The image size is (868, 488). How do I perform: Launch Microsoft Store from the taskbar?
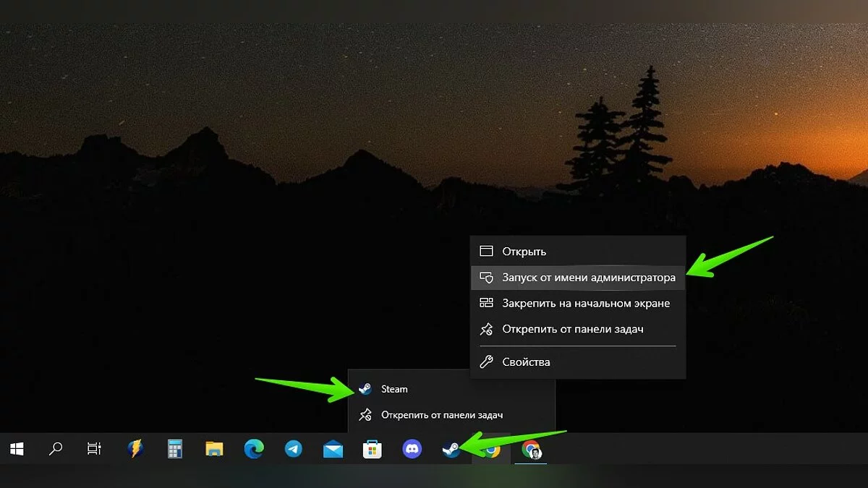tap(372, 449)
